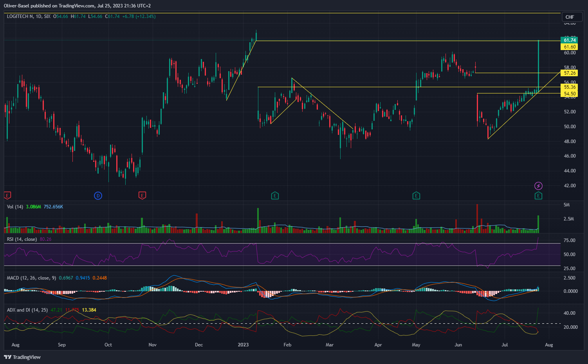Click the 75.00 RSI axis label
The width and height of the screenshot is (588, 364).
coord(570,240)
